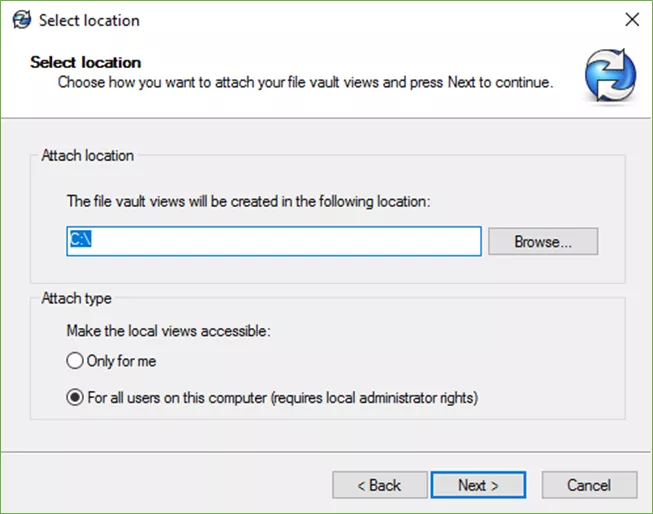
Task: Select the Only for me radio circle
Action: [x=74, y=361]
